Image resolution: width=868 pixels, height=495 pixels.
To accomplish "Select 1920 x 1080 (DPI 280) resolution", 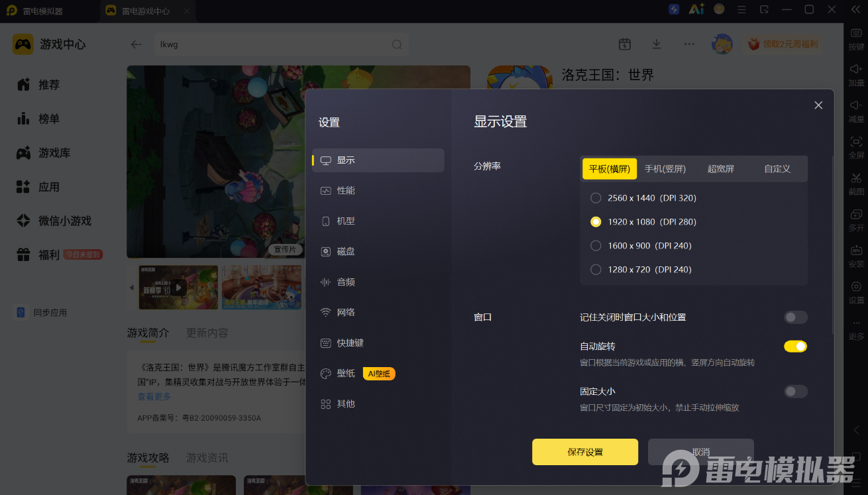I will 643,222.
